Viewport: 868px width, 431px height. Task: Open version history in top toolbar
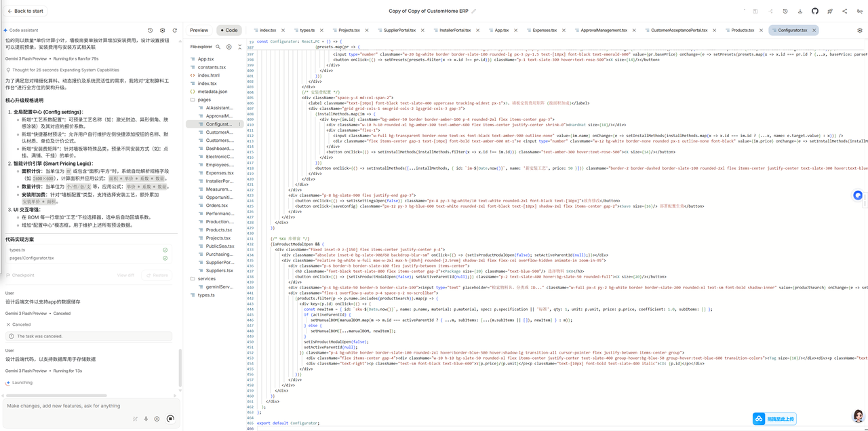pos(785,11)
